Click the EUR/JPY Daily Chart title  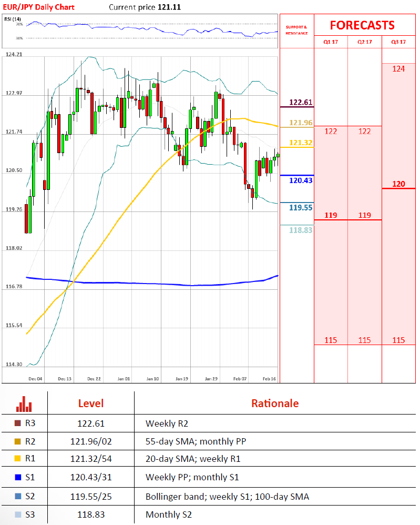[38, 7]
